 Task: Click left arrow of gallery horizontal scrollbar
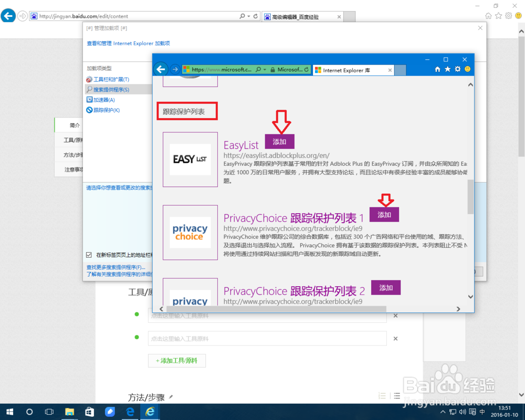click(x=161, y=309)
